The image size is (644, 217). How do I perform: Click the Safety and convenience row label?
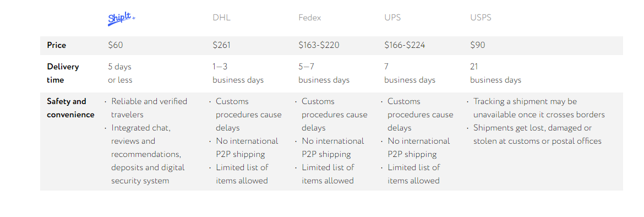[x=70, y=108]
